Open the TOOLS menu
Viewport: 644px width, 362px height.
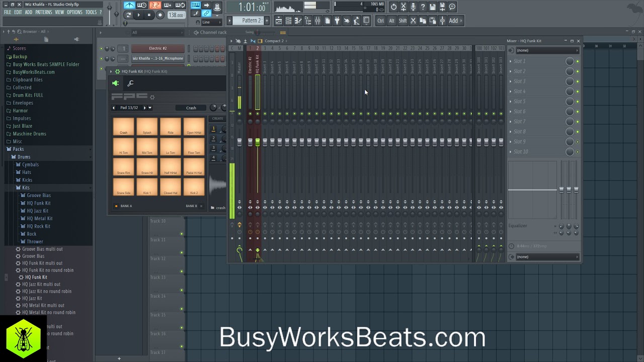point(91,12)
